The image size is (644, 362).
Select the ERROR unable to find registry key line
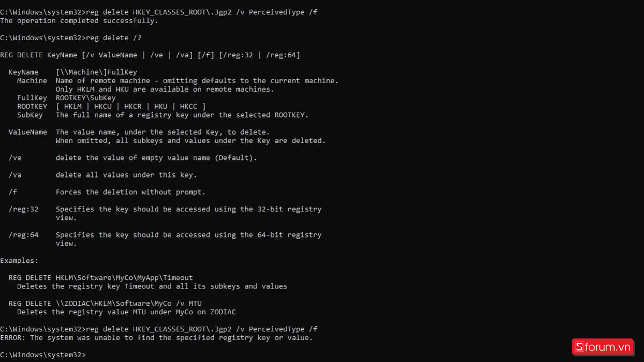[x=156, y=338]
